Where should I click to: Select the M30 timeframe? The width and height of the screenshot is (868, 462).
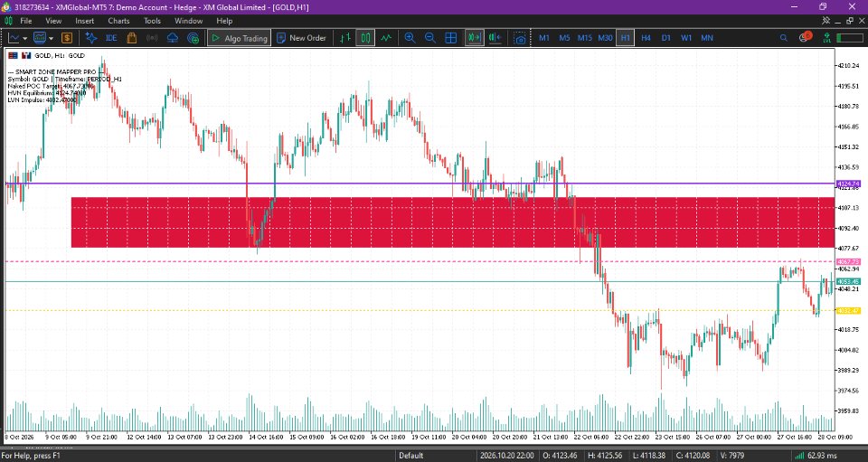tap(605, 38)
